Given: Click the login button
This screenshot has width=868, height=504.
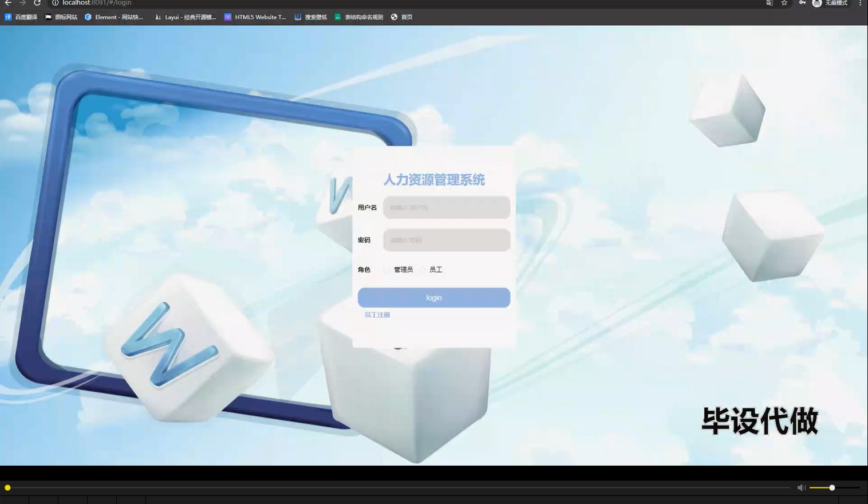Looking at the screenshot, I should coord(434,298).
